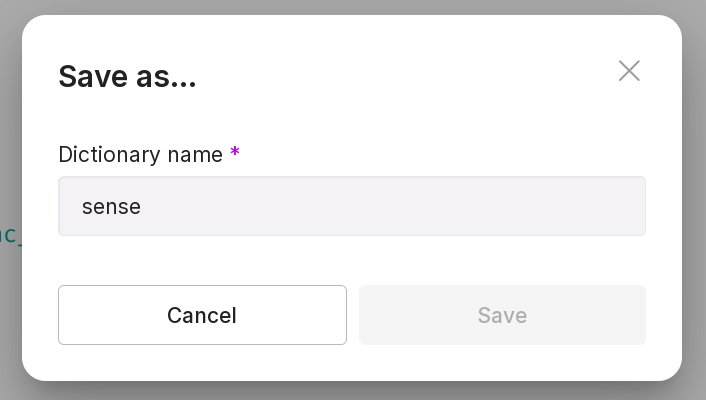Click empty space right of "sense" in field
Image resolution: width=706 pixels, height=400 pixels.
(400, 207)
